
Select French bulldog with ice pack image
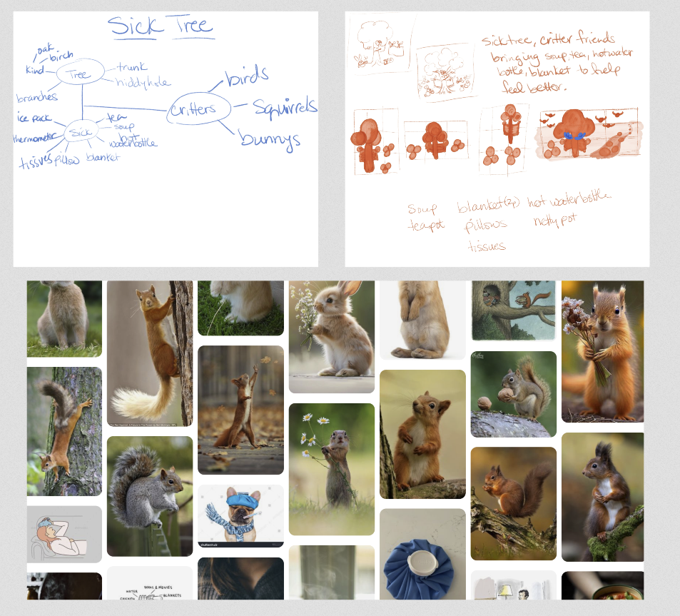(x=240, y=515)
